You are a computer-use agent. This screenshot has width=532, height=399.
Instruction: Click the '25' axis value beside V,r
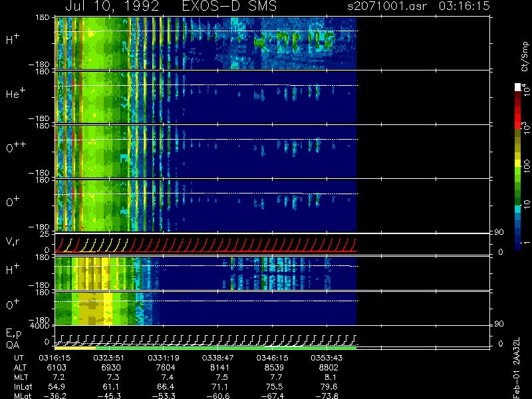(45, 234)
